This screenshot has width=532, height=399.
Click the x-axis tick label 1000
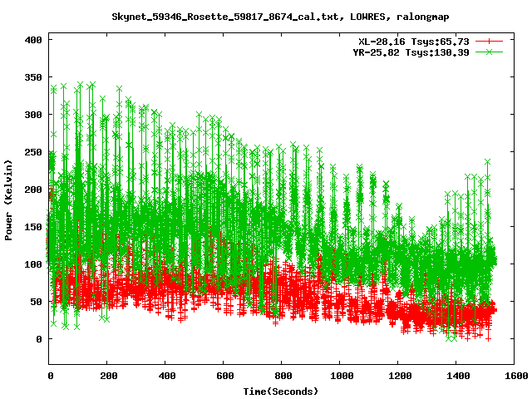[342, 376]
